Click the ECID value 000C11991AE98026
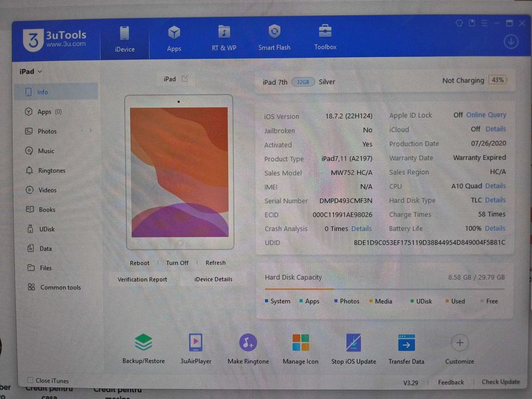 point(342,215)
